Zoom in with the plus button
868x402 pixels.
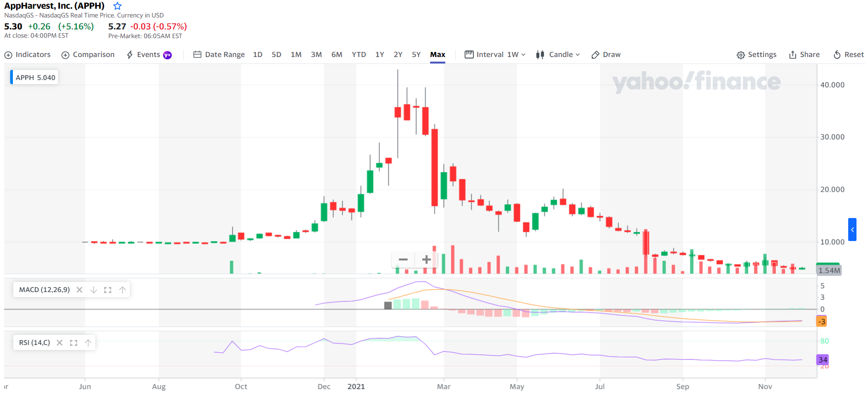(x=426, y=259)
